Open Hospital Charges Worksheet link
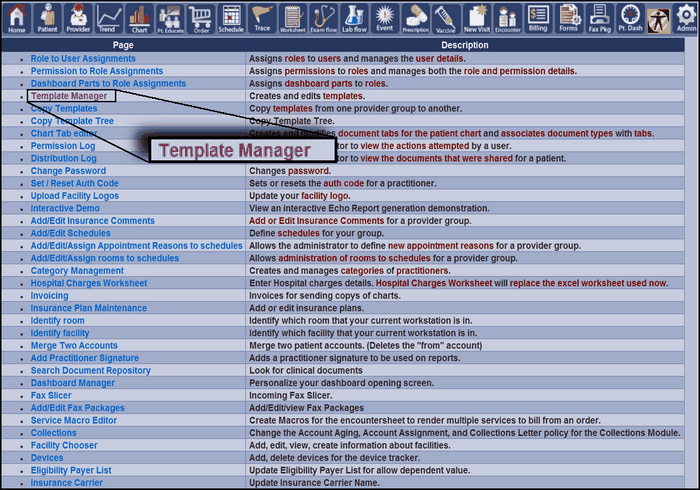Image resolution: width=700 pixels, height=490 pixels. click(89, 283)
